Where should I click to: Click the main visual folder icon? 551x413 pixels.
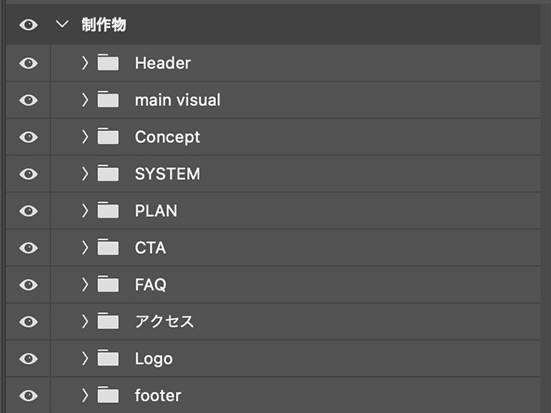pos(108,99)
